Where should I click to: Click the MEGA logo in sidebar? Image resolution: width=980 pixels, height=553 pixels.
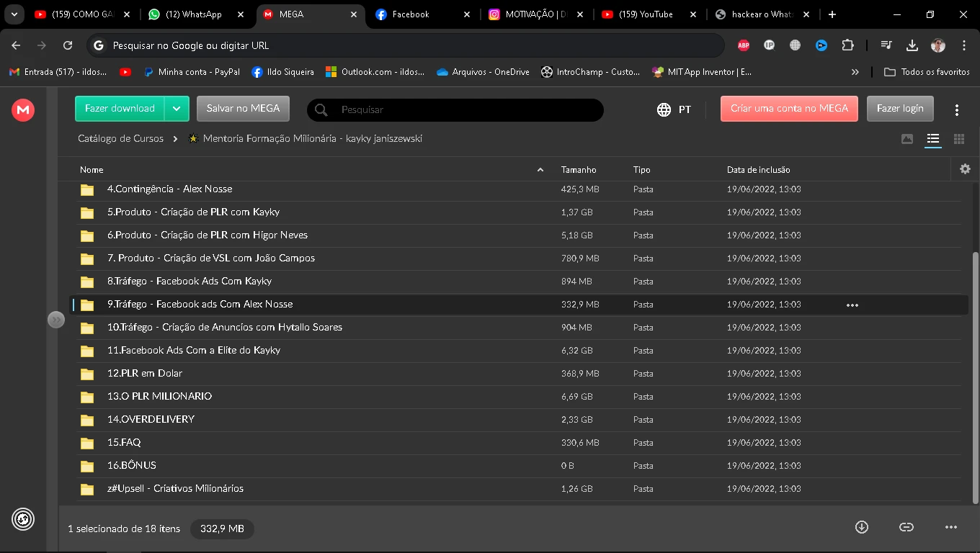coord(23,109)
